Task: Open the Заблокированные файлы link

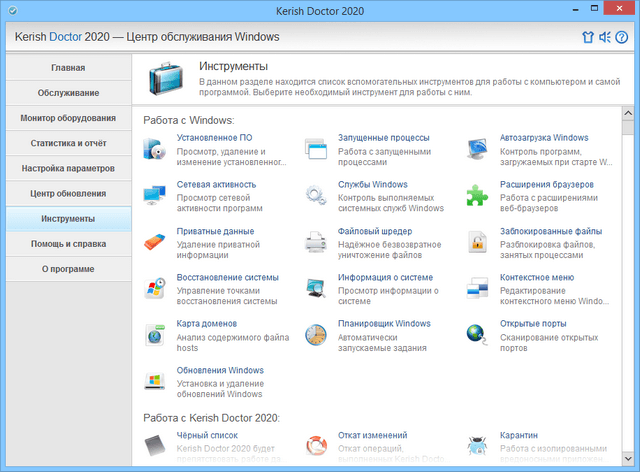Action: pyautogui.click(x=551, y=231)
